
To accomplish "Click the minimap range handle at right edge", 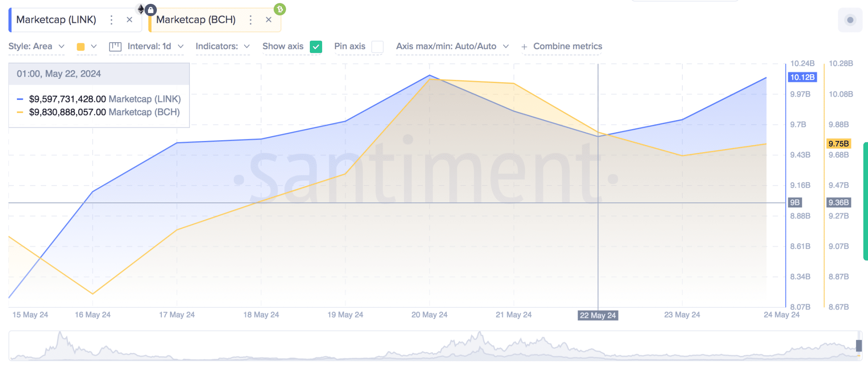I will point(859,346).
